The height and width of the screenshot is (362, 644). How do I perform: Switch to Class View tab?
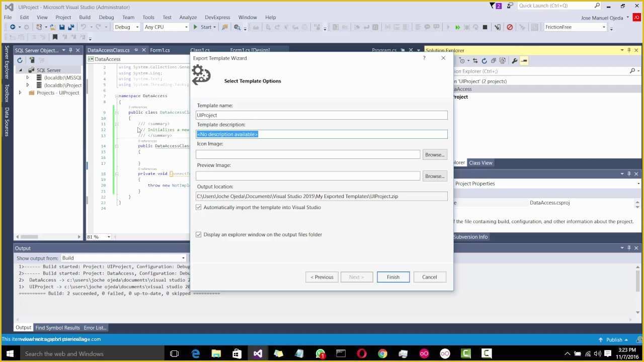pyautogui.click(x=480, y=163)
